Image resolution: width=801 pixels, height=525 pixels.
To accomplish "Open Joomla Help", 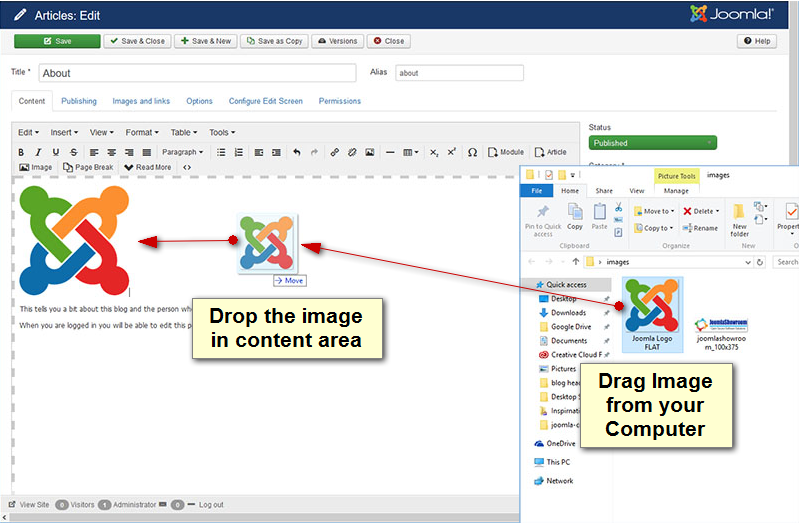I will tap(757, 41).
